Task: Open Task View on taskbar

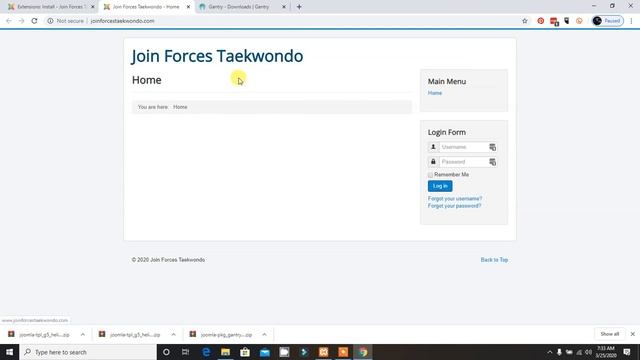Action: click(185, 352)
